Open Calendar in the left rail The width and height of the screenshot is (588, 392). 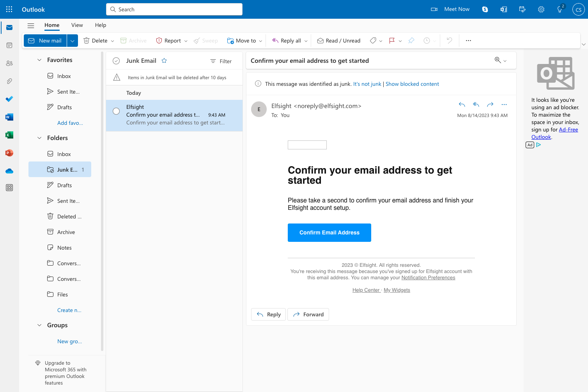[x=9, y=45]
